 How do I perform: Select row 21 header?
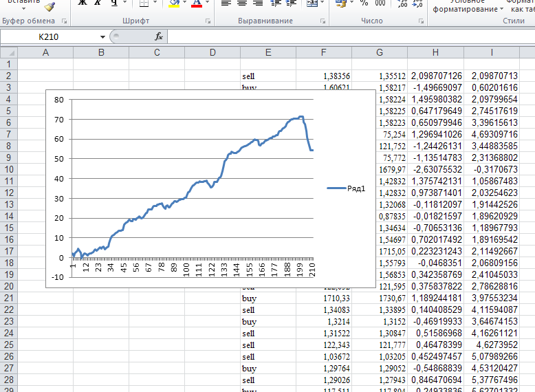coord(9,298)
